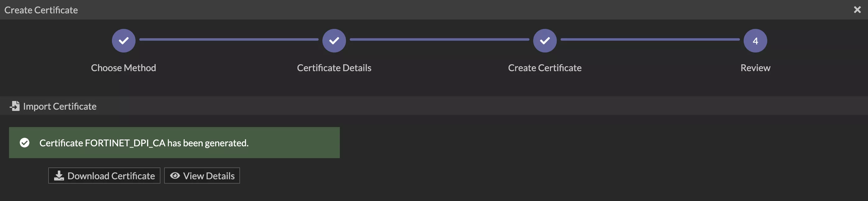Viewport: 868px width, 201px height.
Task: Click the FORTINET_DPI_CA generated message text
Action: (x=144, y=143)
